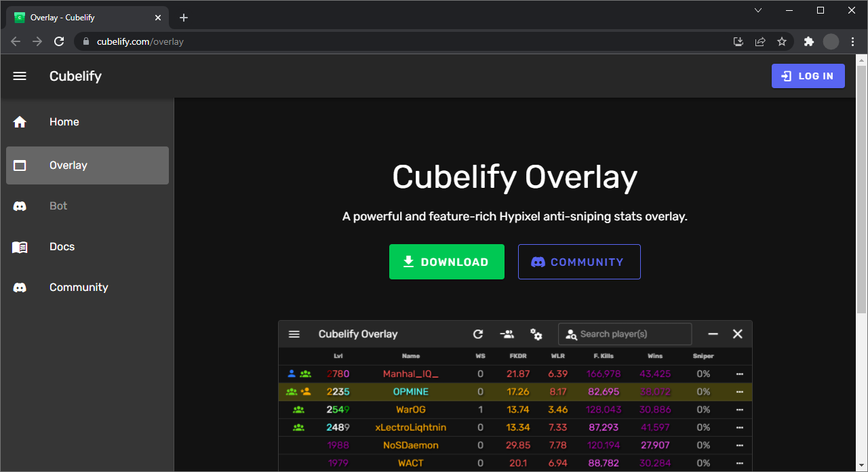This screenshot has height=472, width=868.
Task: Open the Cubelify hamburger navigation menu
Action: tap(20, 76)
